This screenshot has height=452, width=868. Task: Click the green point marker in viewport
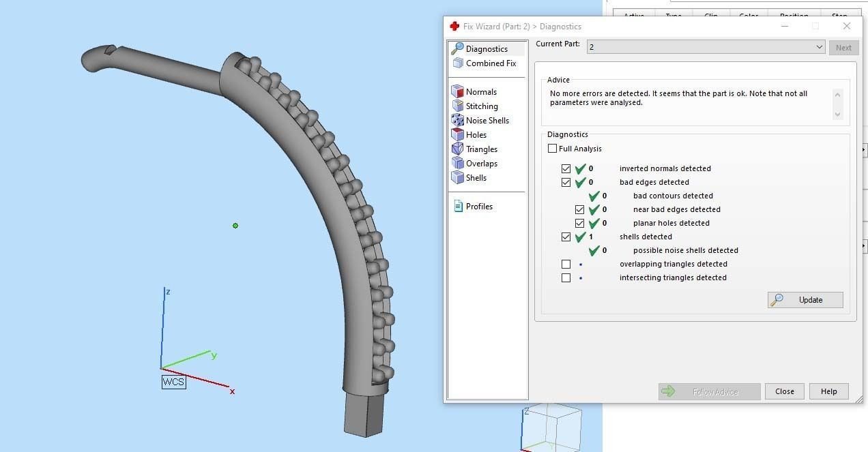tap(235, 226)
